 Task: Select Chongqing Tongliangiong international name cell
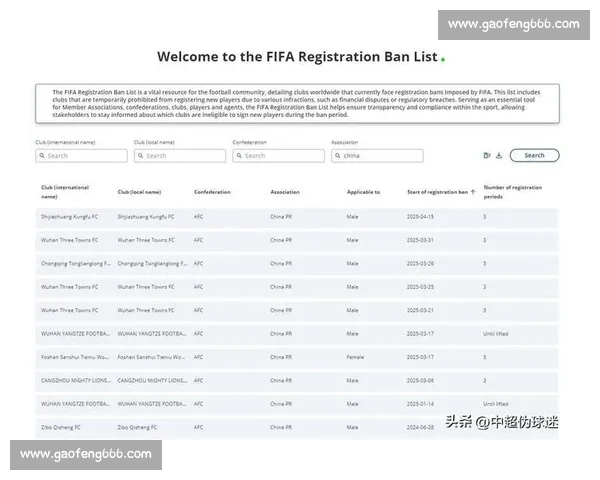click(x=76, y=263)
